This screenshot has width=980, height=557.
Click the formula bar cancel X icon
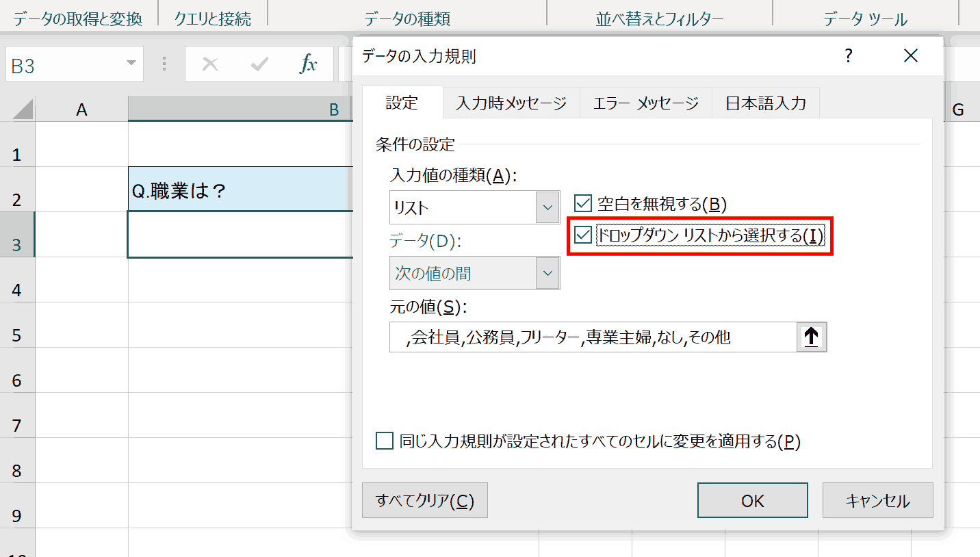[x=210, y=65]
